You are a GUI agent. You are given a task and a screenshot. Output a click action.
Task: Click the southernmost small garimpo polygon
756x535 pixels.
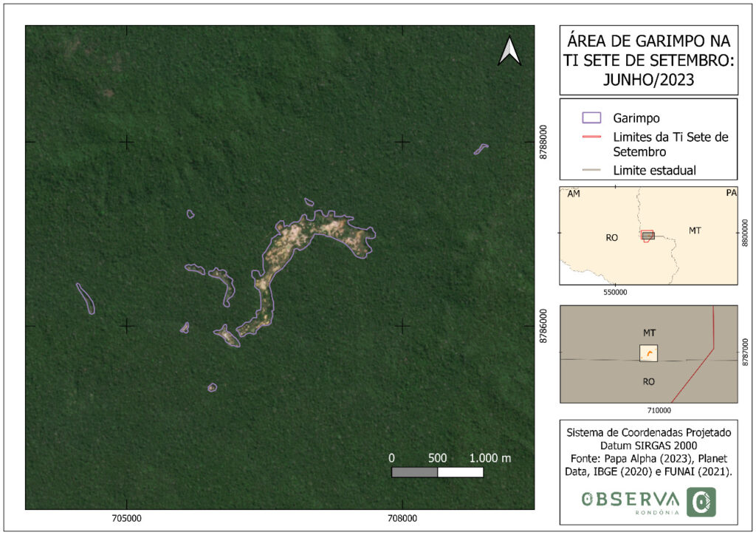212,387
